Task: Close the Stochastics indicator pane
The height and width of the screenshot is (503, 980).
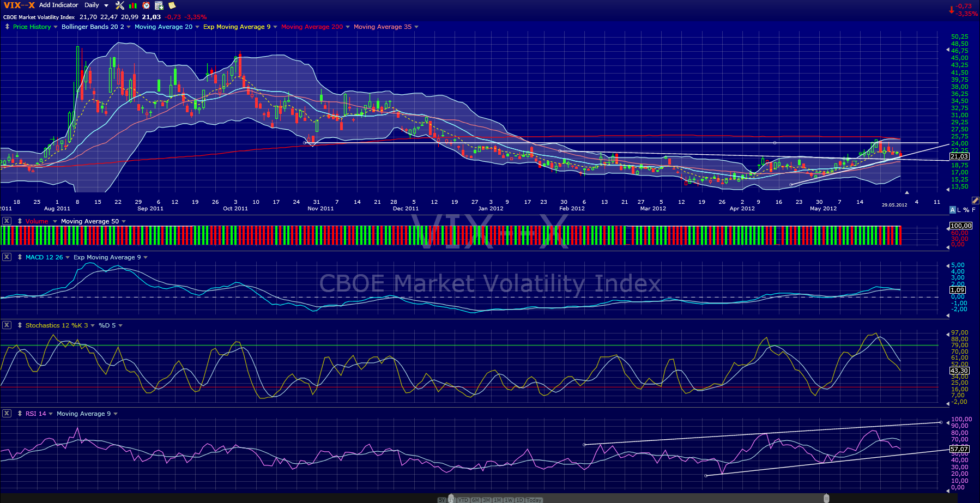Action: tap(7, 325)
